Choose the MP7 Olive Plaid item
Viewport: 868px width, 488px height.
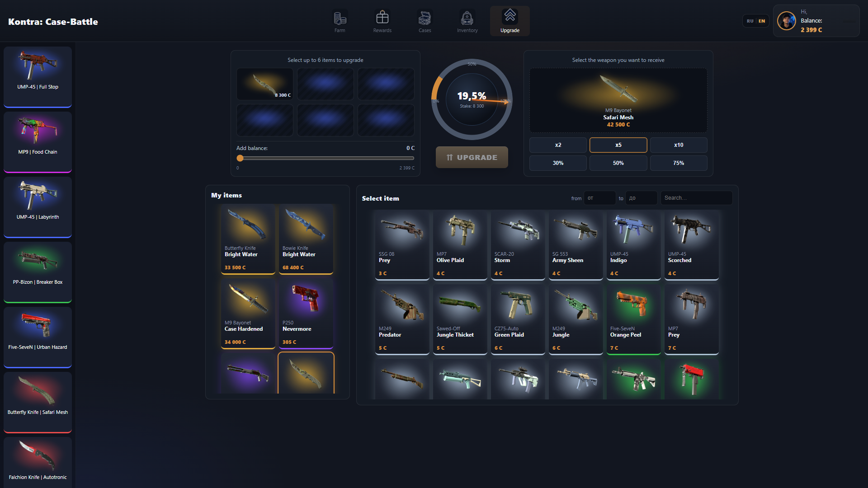tap(460, 245)
